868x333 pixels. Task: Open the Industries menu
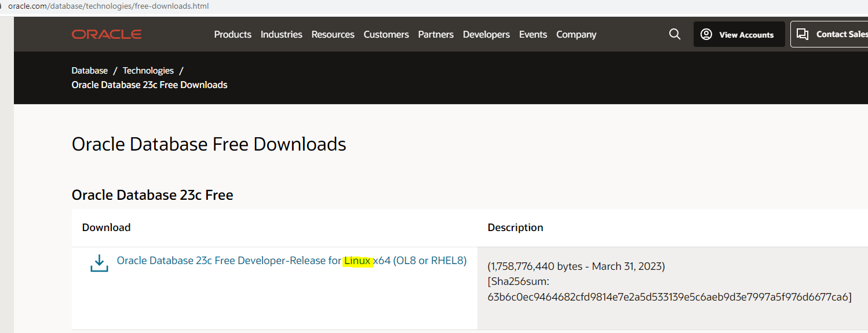coord(282,35)
